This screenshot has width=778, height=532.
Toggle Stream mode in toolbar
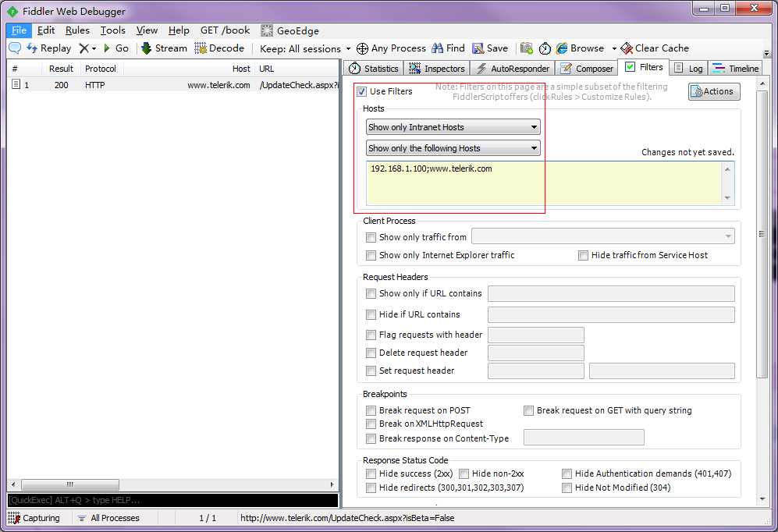pyautogui.click(x=164, y=48)
